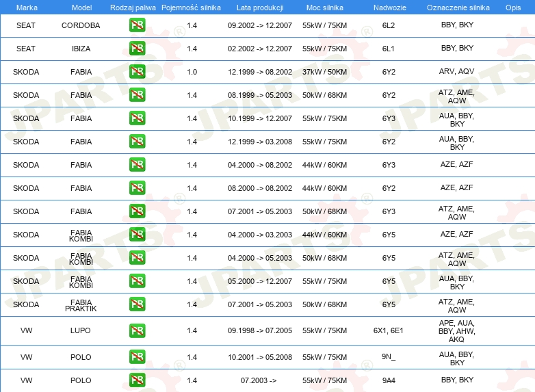Click the 6L1 body code cell

(389, 49)
